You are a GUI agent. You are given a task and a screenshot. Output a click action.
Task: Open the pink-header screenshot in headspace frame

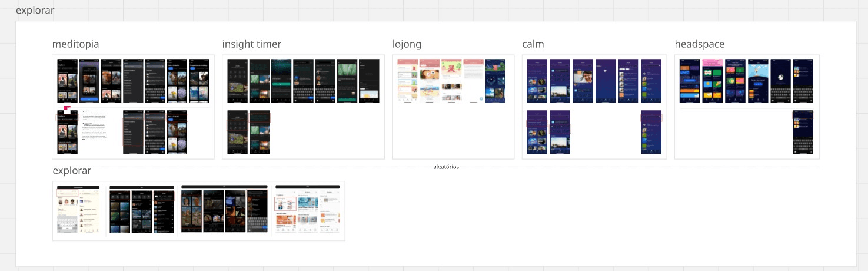pos(712,81)
